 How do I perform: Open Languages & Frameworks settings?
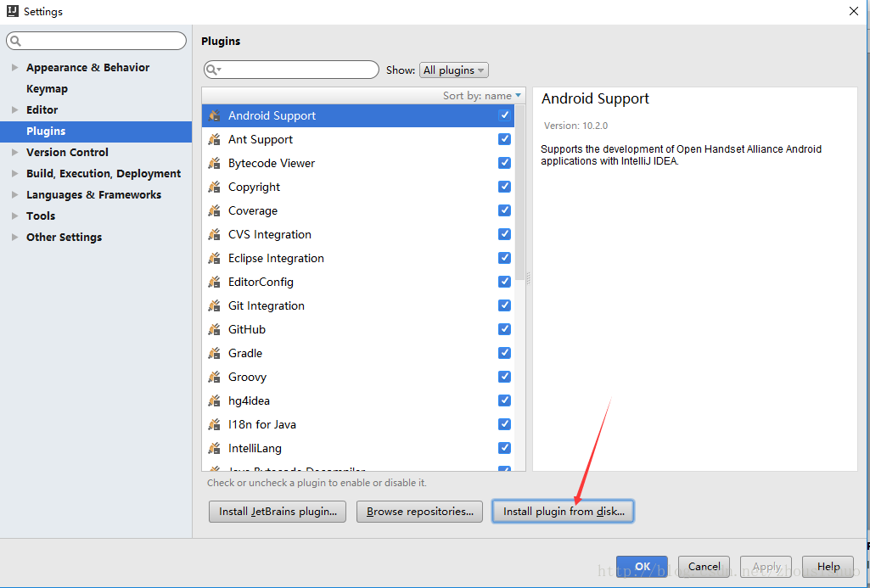point(93,194)
